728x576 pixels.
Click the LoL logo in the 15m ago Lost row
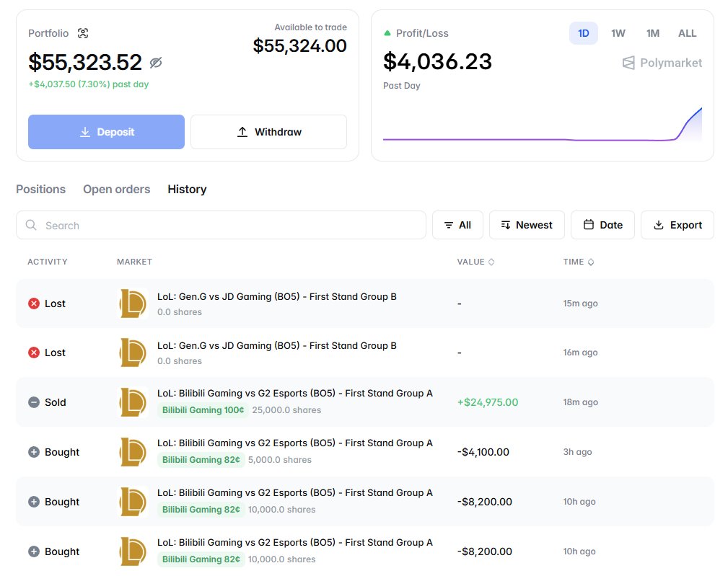(133, 303)
